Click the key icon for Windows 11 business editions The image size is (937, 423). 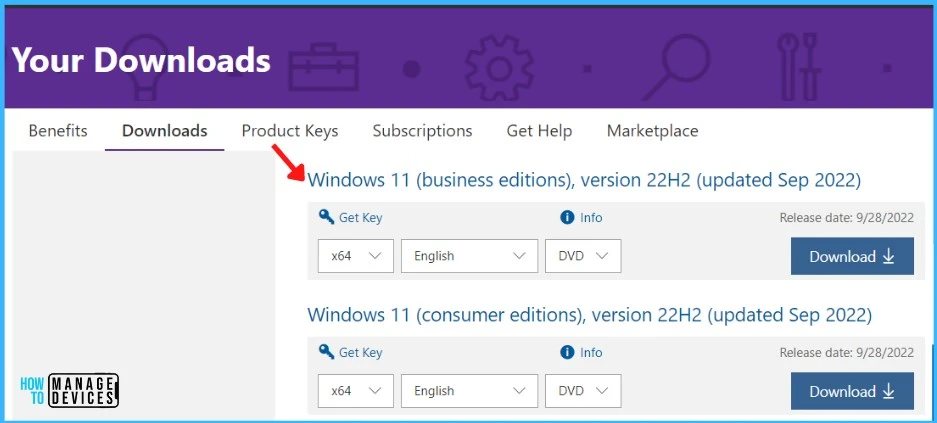click(327, 217)
